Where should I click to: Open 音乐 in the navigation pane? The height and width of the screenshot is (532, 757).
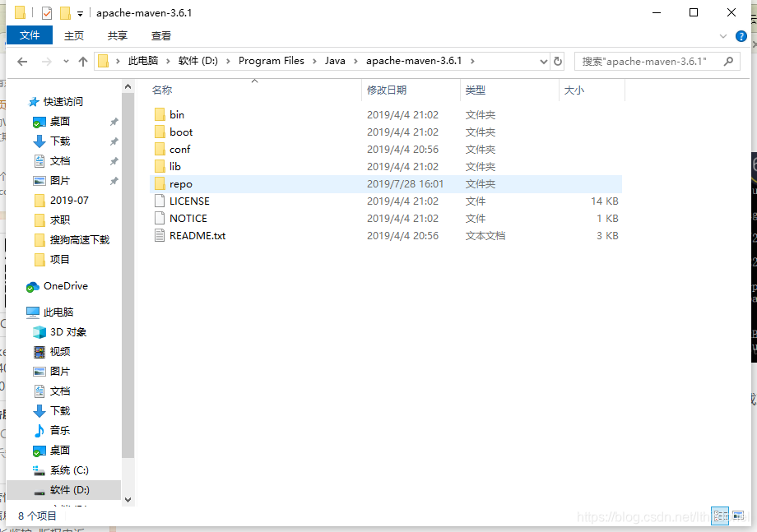point(60,430)
